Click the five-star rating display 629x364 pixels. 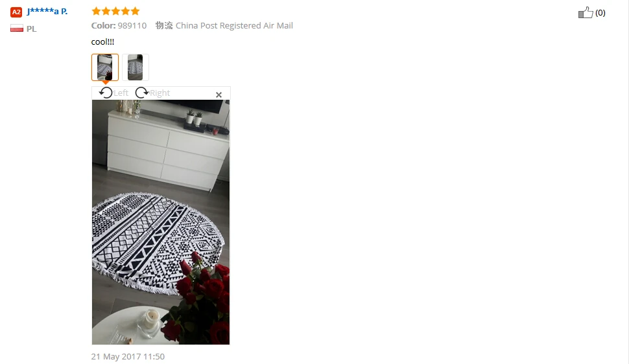click(x=115, y=11)
